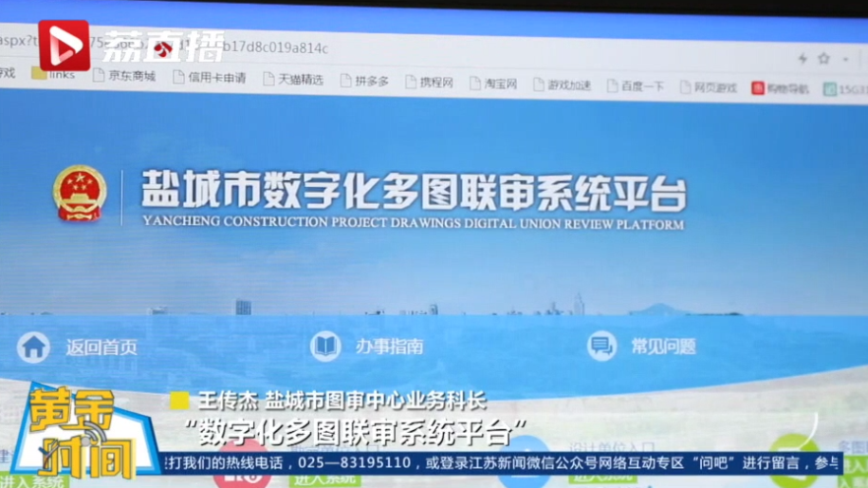Open the 淘宝网 bookmark

tap(493, 84)
